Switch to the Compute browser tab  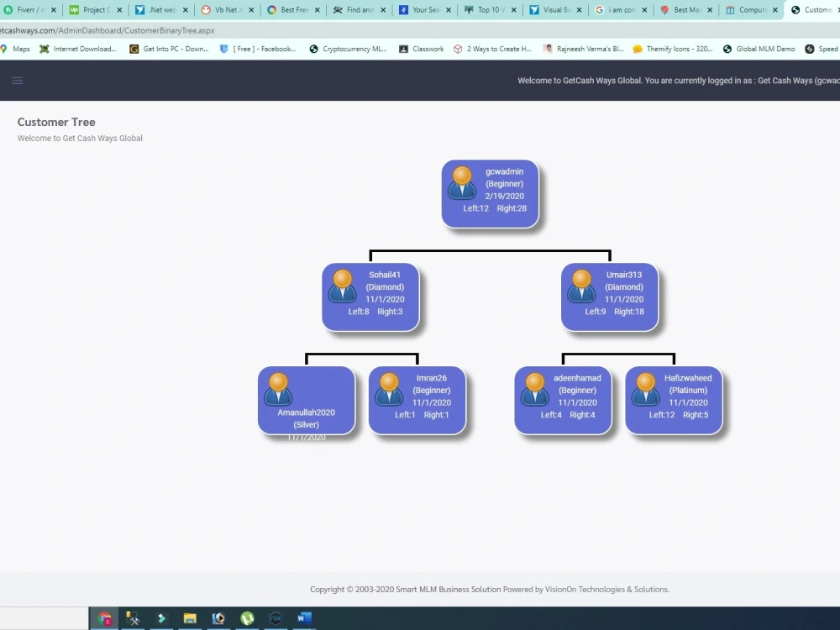(748, 9)
